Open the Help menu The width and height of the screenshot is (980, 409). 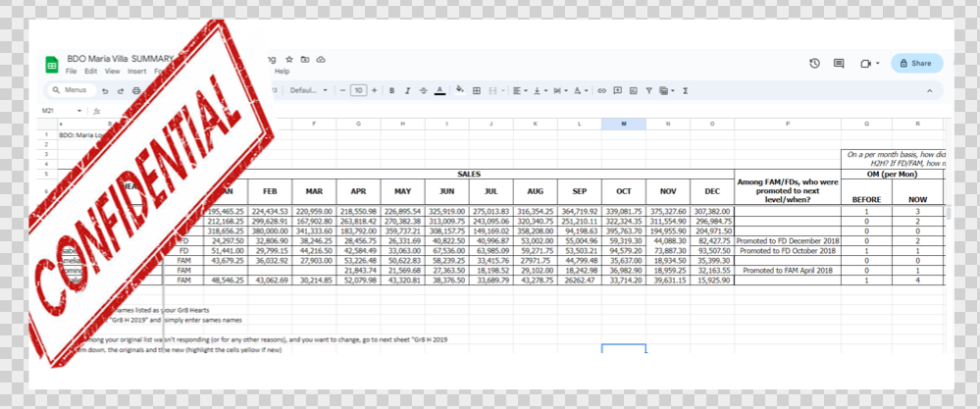tap(282, 72)
